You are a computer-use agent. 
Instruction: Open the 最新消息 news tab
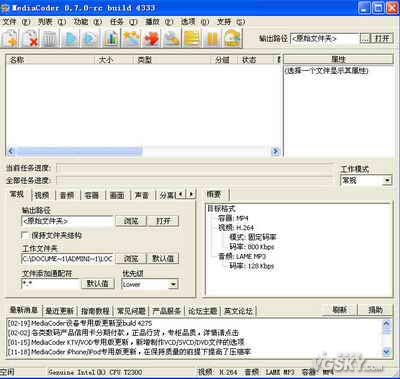[23, 310]
